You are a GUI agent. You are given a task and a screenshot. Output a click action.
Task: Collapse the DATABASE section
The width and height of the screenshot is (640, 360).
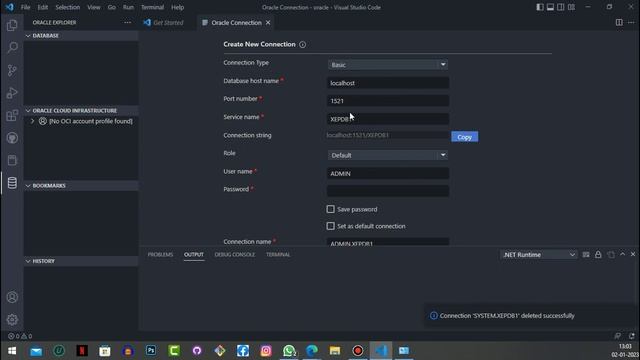81,36
